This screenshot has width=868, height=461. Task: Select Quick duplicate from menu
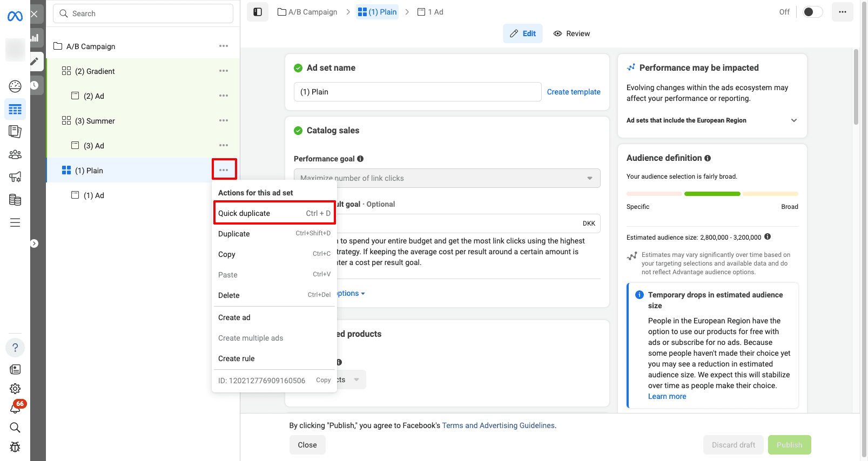point(274,213)
